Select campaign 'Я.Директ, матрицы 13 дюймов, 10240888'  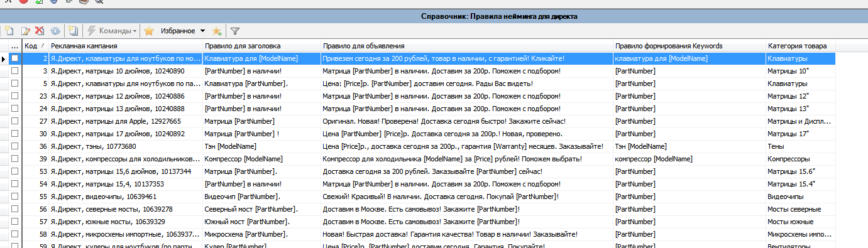(126, 109)
